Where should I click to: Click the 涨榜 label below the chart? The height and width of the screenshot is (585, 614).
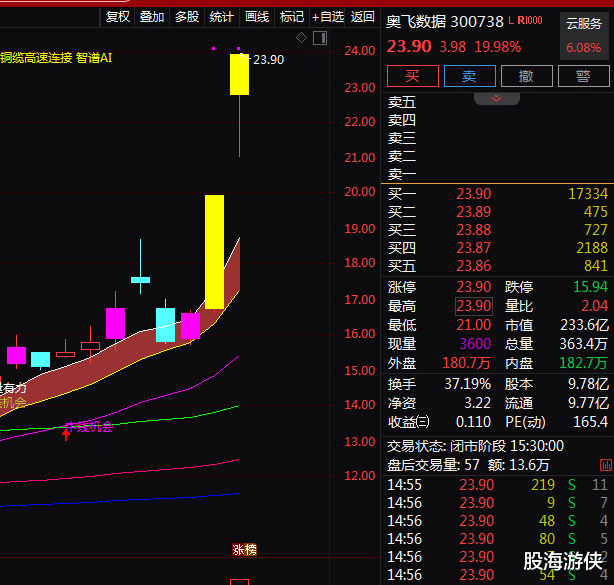(x=244, y=550)
